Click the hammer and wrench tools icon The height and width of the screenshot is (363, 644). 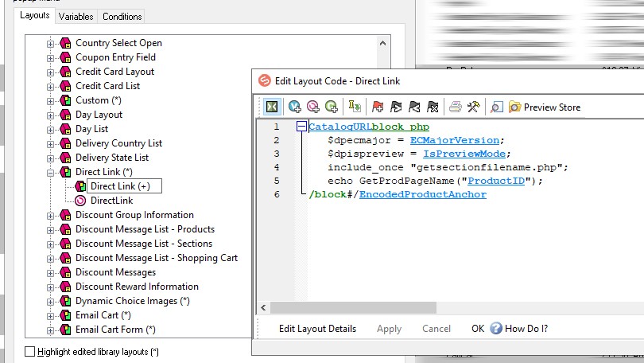[x=473, y=107]
